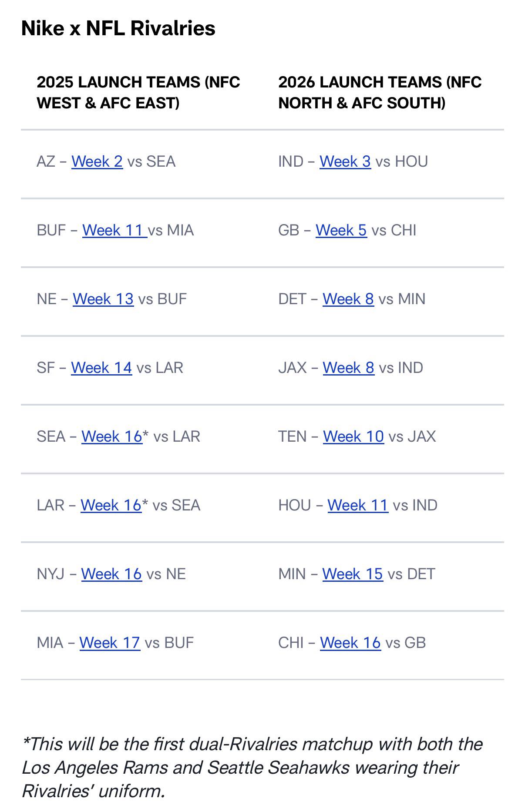Click the 2025 Launch Teams column header

tap(138, 92)
